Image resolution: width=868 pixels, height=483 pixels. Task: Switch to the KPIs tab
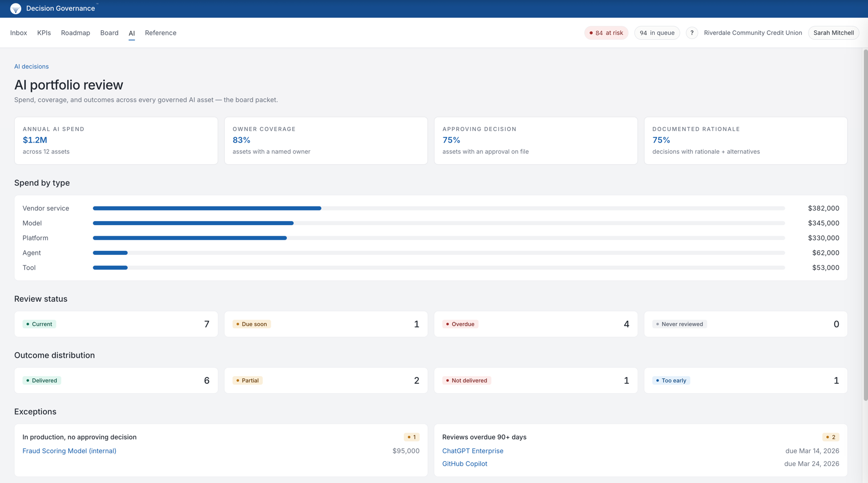pos(44,33)
